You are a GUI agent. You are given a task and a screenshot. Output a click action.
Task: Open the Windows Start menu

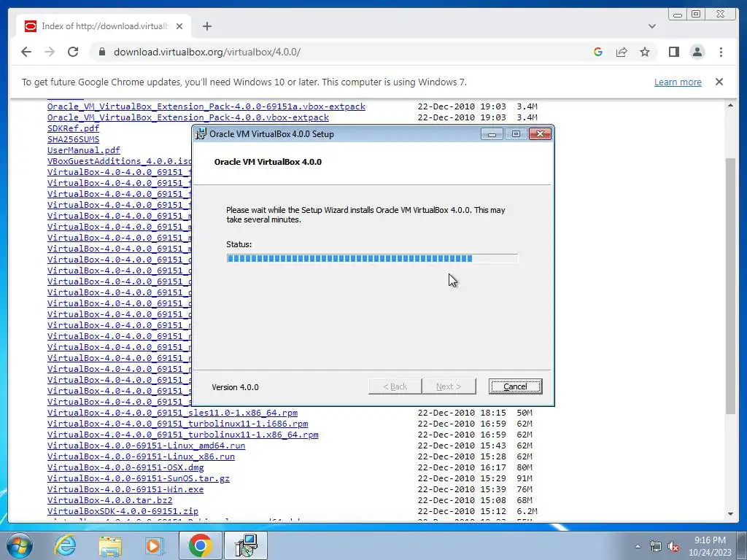pyautogui.click(x=19, y=545)
